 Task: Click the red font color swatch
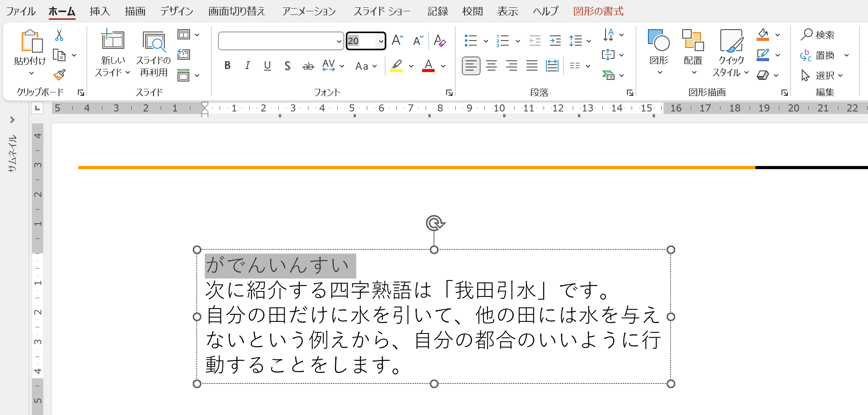pos(428,65)
